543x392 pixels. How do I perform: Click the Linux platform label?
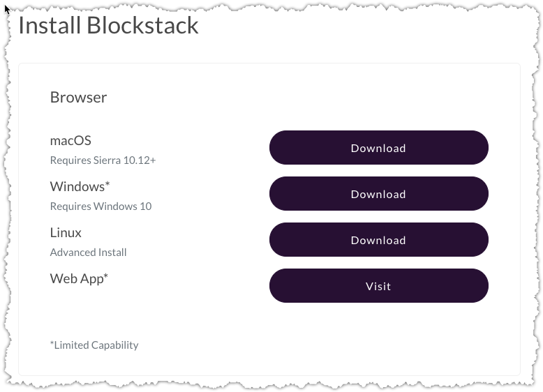click(66, 232)
